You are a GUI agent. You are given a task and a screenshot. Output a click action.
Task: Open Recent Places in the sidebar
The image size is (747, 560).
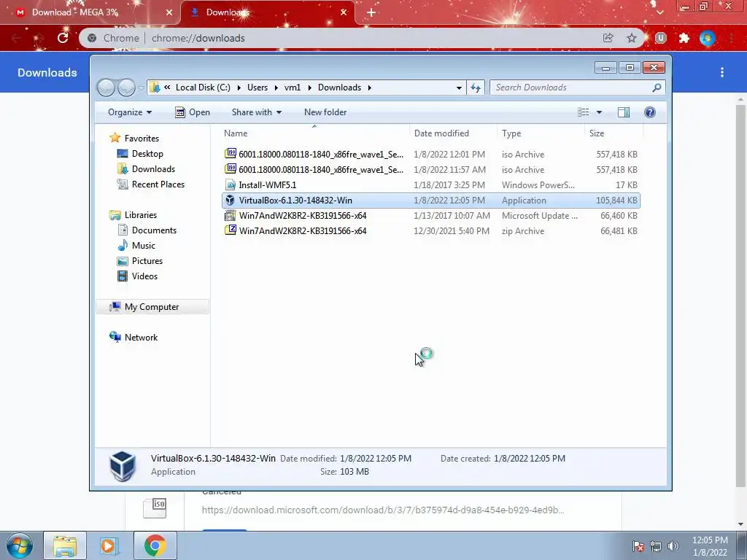[x=151, y=184]
